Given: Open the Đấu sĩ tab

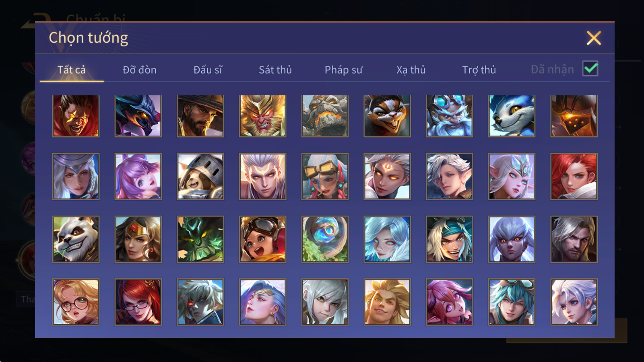Looking at the screenshot, I should 208,70.
